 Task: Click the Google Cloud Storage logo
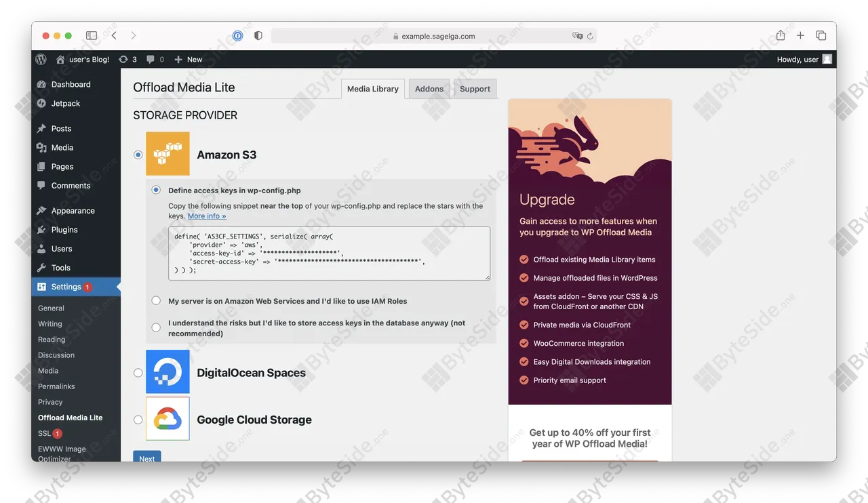click(167, 419)
